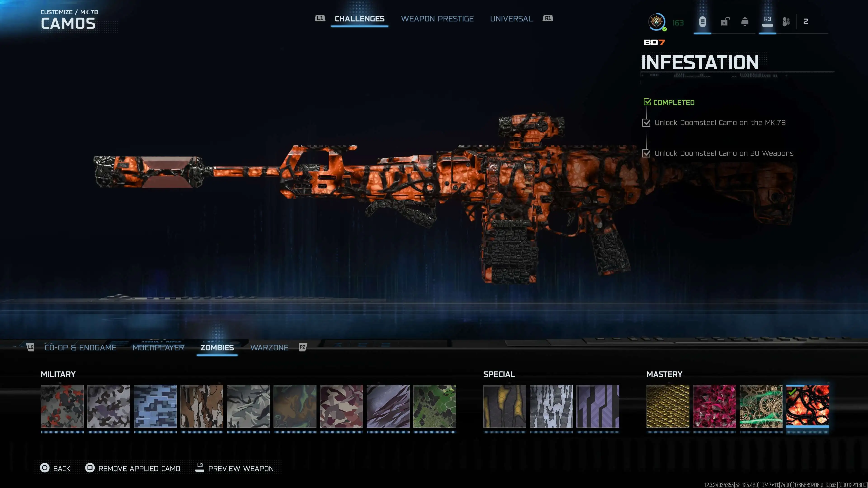This screenshot has height=488, width=868.
Task: Open the Co-op & Endgame category
Action: click(x=80, y=347)
